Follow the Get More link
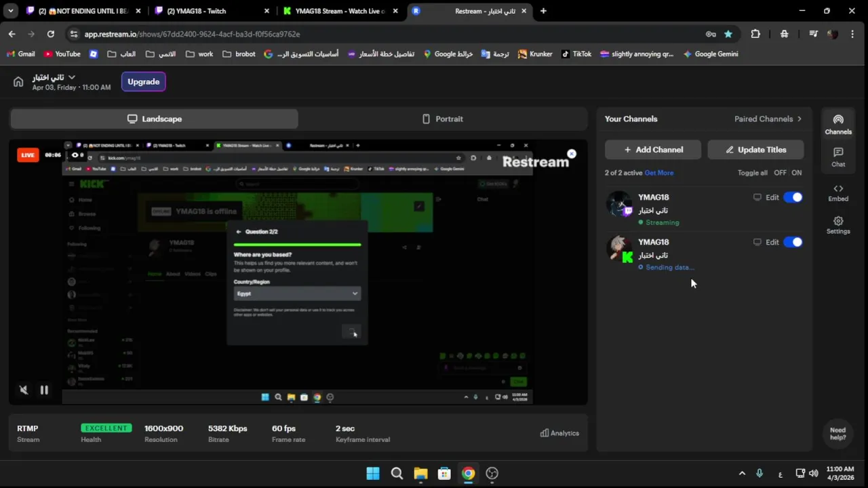The height and width of the screenshot is (488, 868). point(659,173)
